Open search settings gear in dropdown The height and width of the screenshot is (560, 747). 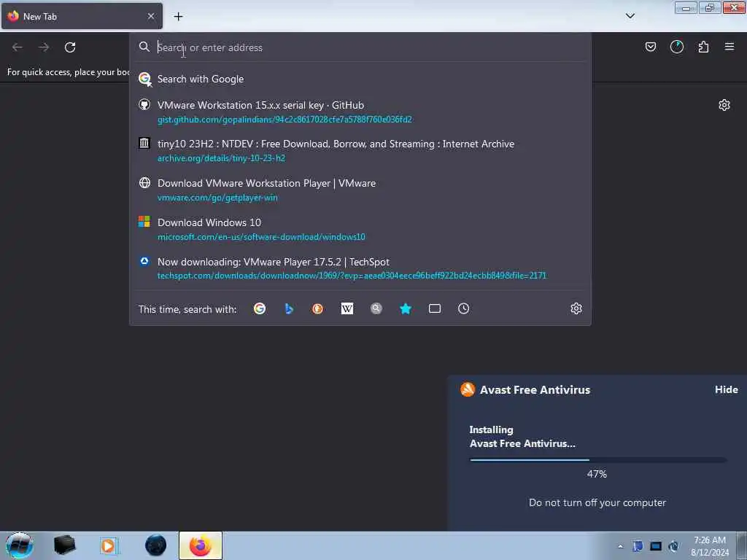pos(576,308)
